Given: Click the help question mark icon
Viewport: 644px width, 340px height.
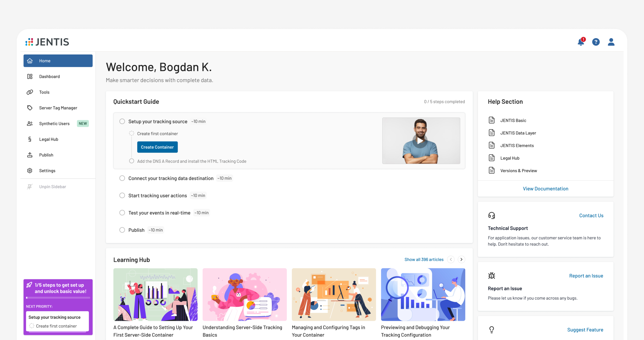Looking at the screenshot, I should [x=596, y=42].
